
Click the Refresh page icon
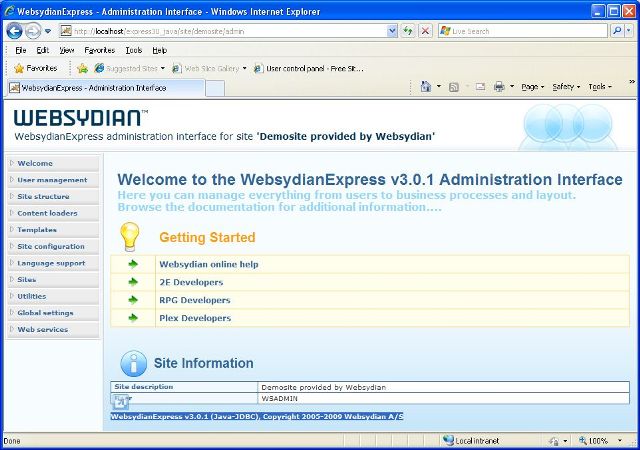tap(408, 31)
